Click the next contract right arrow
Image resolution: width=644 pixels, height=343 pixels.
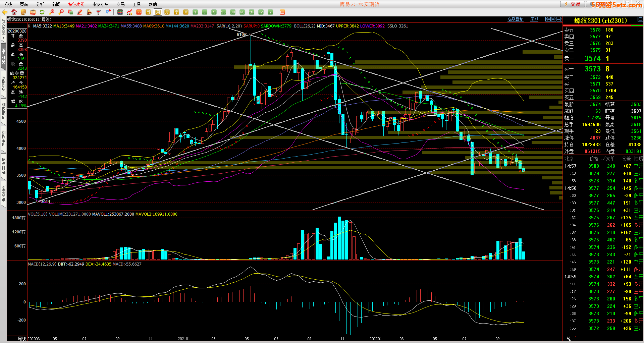tap(554, 19)
